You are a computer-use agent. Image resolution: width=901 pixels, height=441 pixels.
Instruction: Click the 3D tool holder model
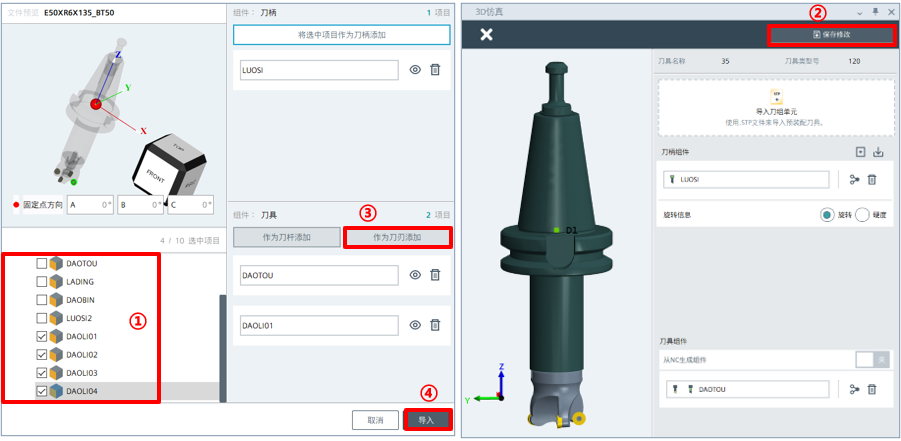558,245
